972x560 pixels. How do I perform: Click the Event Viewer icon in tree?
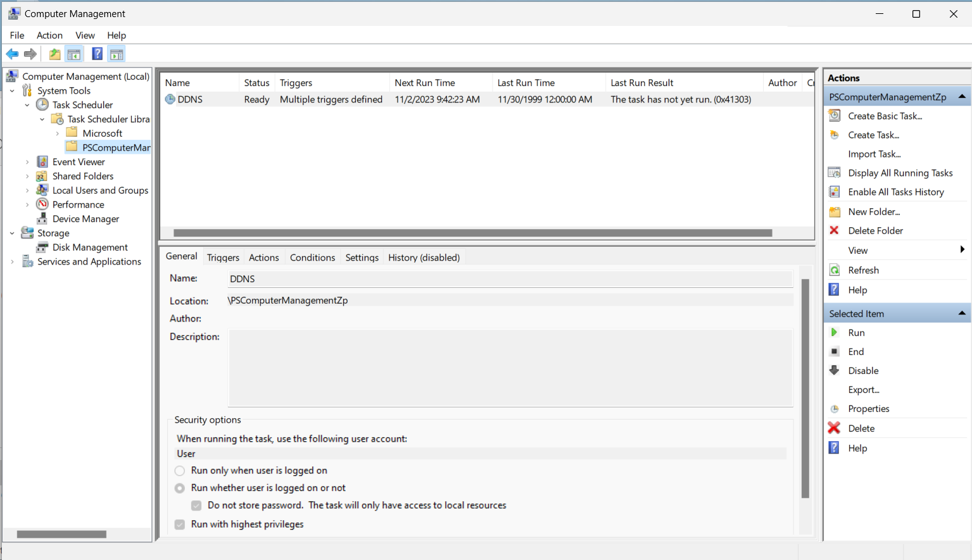click(x=42, y=161)
